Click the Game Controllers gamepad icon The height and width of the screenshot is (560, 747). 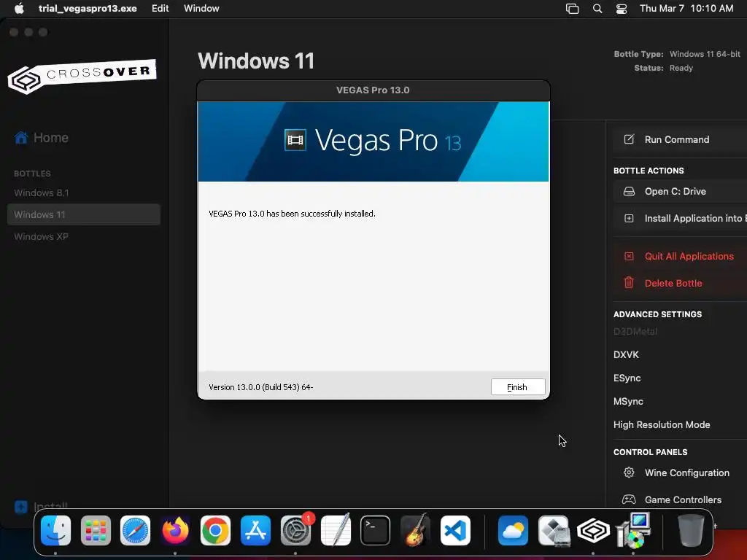click(x=629, y=499)
